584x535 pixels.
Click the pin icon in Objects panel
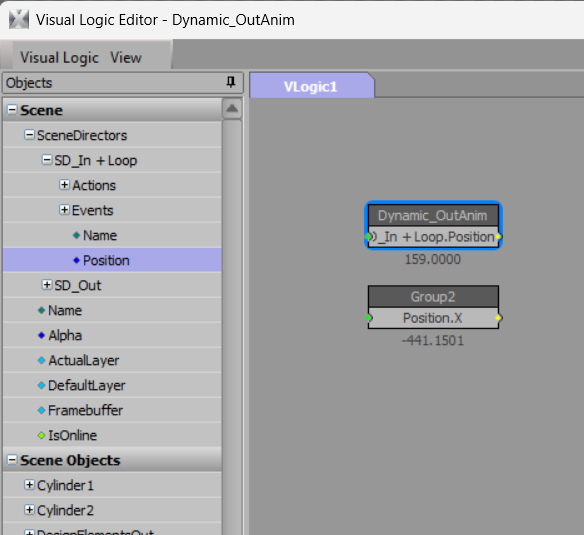point(231,82)
